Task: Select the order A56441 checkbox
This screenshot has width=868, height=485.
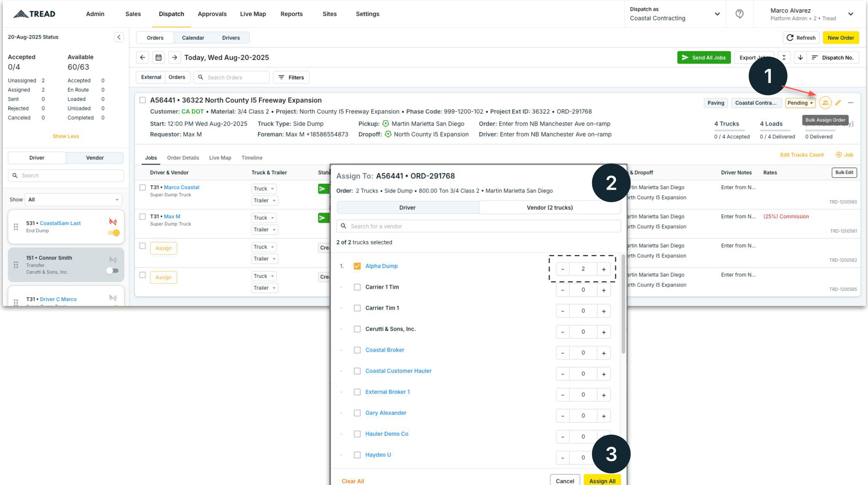Action: 143,100
